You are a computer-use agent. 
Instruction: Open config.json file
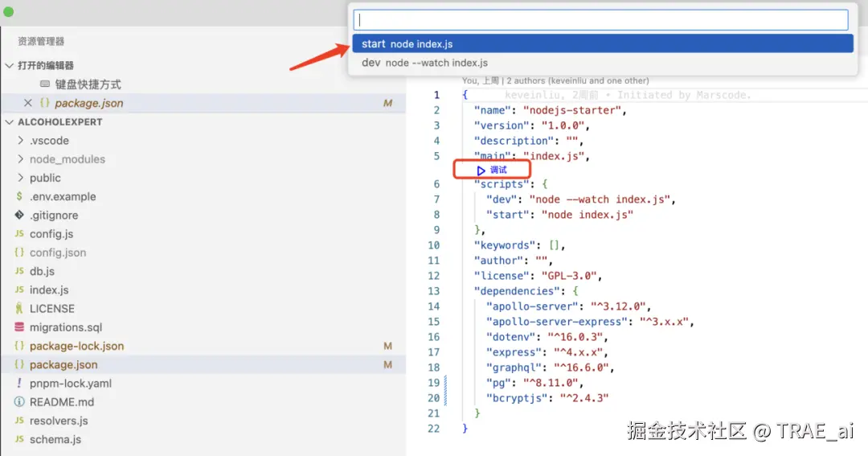(x=58, y=253)
